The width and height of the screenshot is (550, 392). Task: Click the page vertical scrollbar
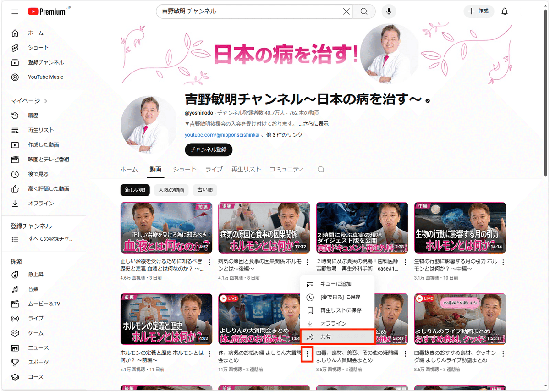pos(545,92)
